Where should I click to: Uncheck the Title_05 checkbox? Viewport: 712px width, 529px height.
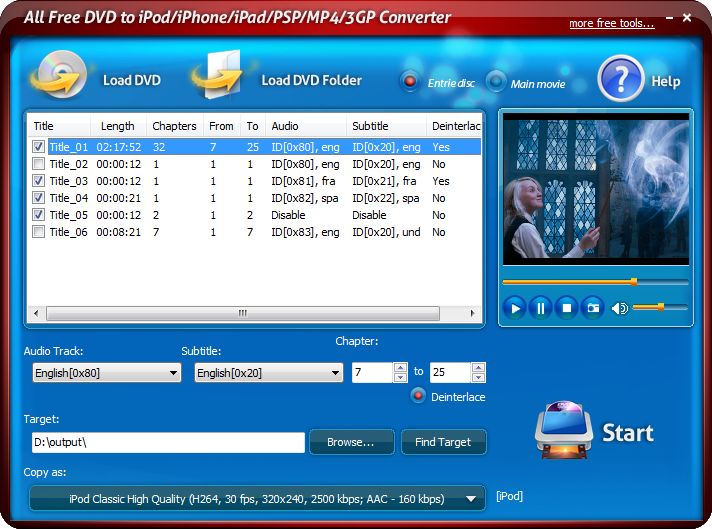(39, 215)
